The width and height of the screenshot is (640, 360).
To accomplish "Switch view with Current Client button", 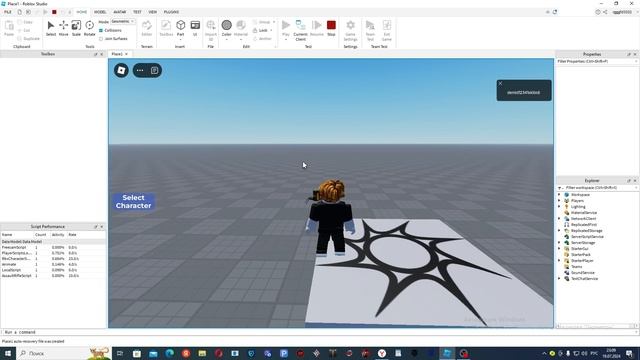I will click(x=300, y=30).
